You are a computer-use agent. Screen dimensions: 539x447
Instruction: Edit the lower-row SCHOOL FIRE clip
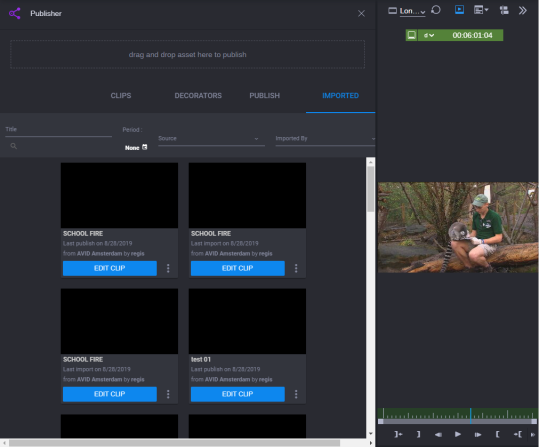pyautogui.click(x=110, y=394)
